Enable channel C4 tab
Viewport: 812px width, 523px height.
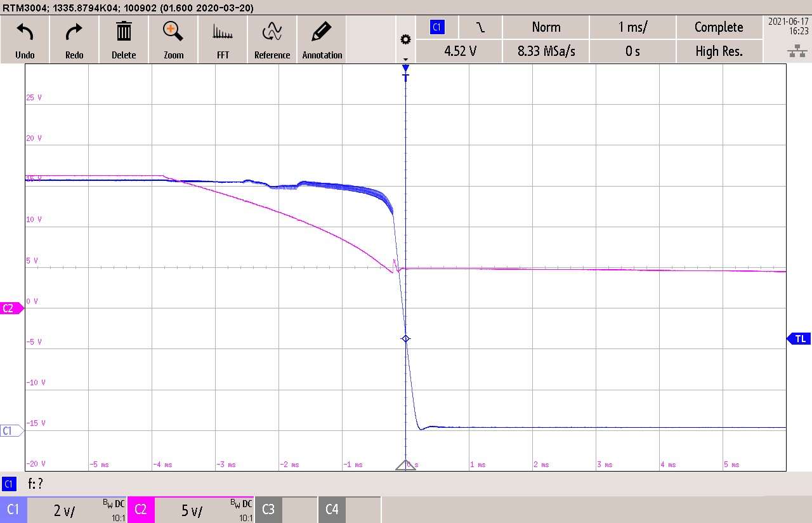[332, 510]
